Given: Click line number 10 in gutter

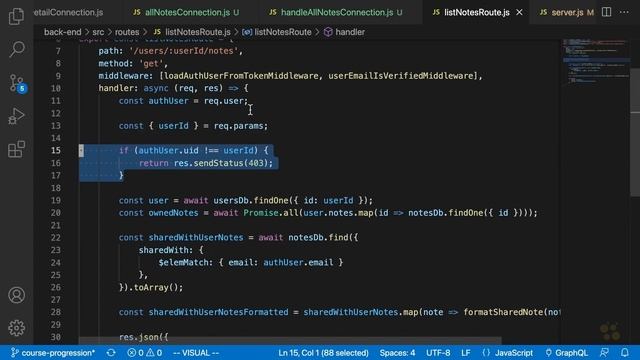Looking at the screenshot, I should [56, 88].
